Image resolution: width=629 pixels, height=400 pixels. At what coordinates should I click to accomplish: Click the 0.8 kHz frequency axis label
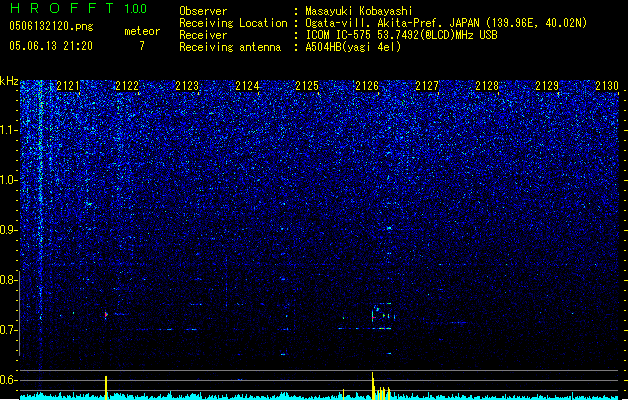pos(8,280)
